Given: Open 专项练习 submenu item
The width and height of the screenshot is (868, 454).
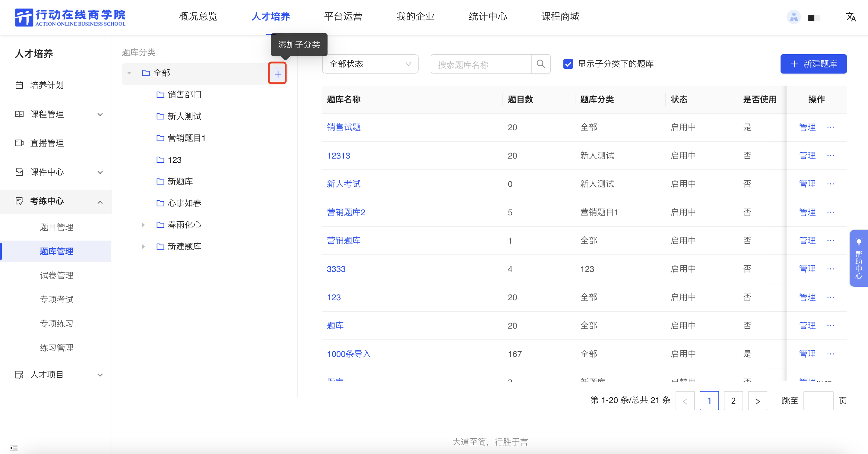Looking at the screenshot, I should click(57, 324).
